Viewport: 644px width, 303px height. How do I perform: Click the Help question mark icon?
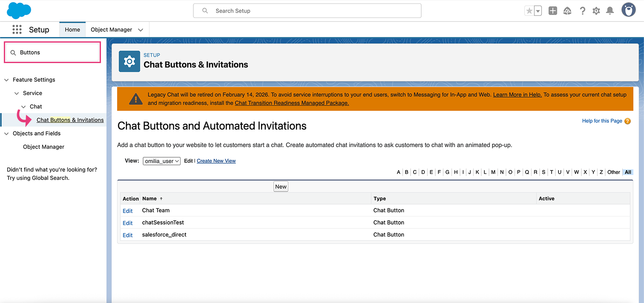point(582,11)
